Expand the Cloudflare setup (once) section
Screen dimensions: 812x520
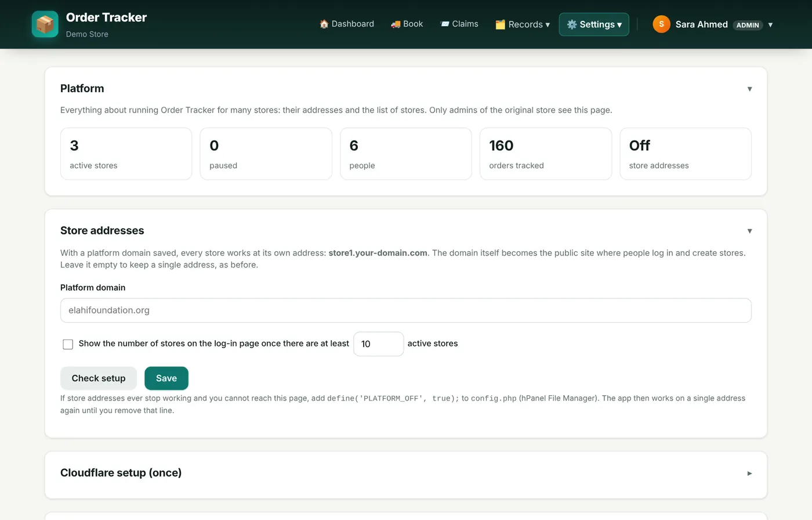(x=749, y=473)
